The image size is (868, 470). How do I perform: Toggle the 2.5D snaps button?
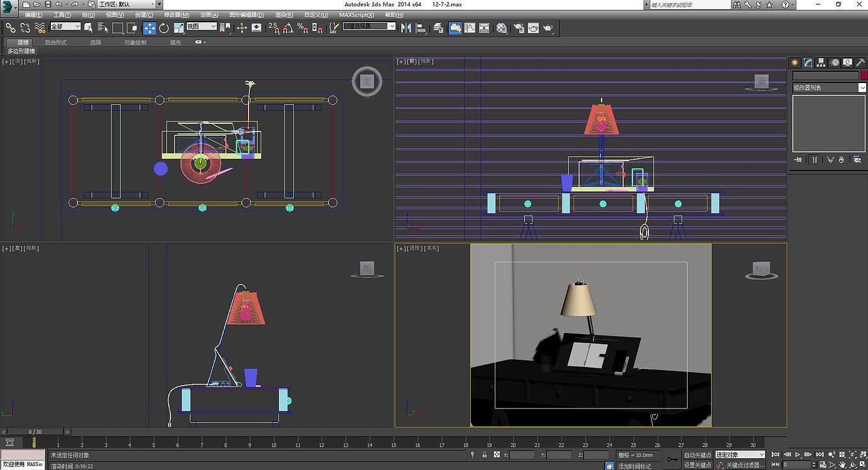pos(274,28)
